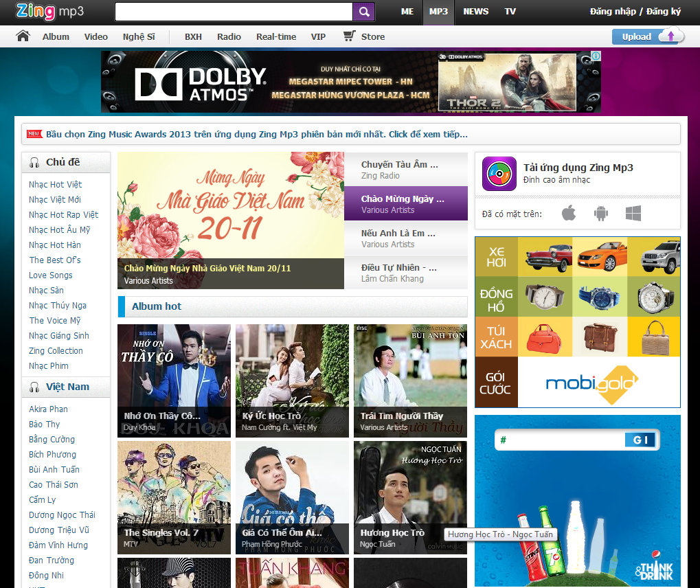Open the Radio menu item
This screenshot has height=588, width=700.
[229, 36]
